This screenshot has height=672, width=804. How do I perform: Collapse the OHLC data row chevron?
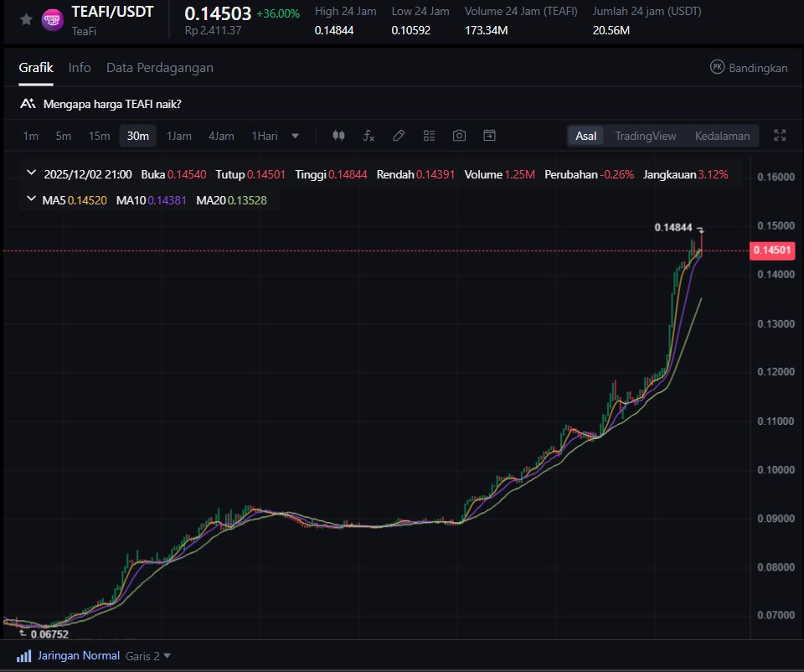32,173
